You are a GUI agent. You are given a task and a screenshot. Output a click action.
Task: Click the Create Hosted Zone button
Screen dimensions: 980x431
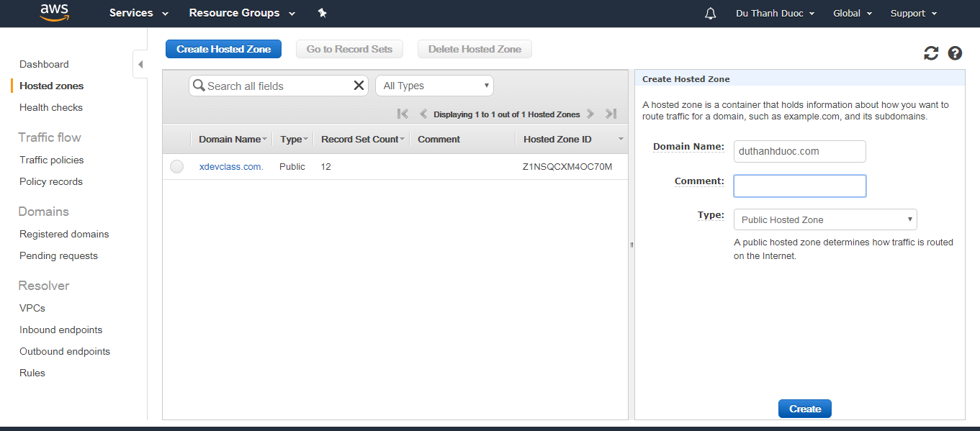(223, 49)
